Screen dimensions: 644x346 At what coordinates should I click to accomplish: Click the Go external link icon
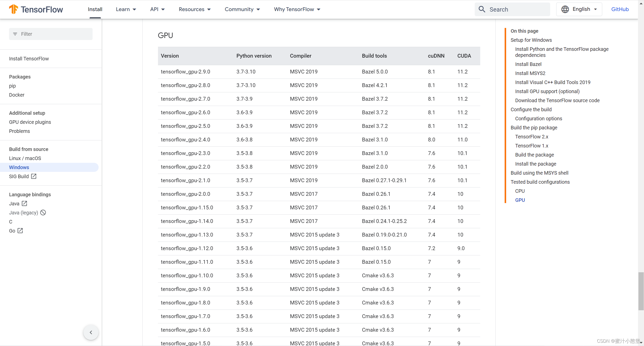coord(20,231)
